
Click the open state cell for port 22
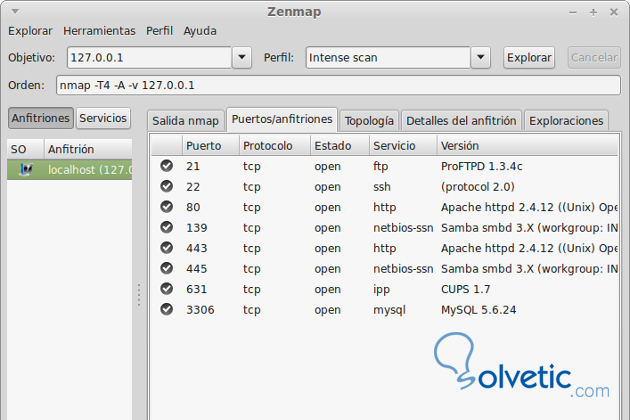click(327, 187)
